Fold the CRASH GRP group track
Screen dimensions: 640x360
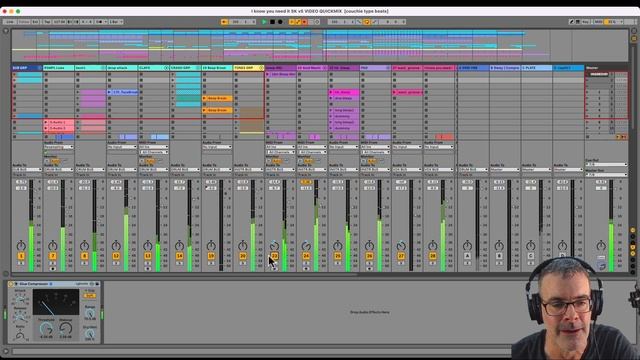point(198,68)
